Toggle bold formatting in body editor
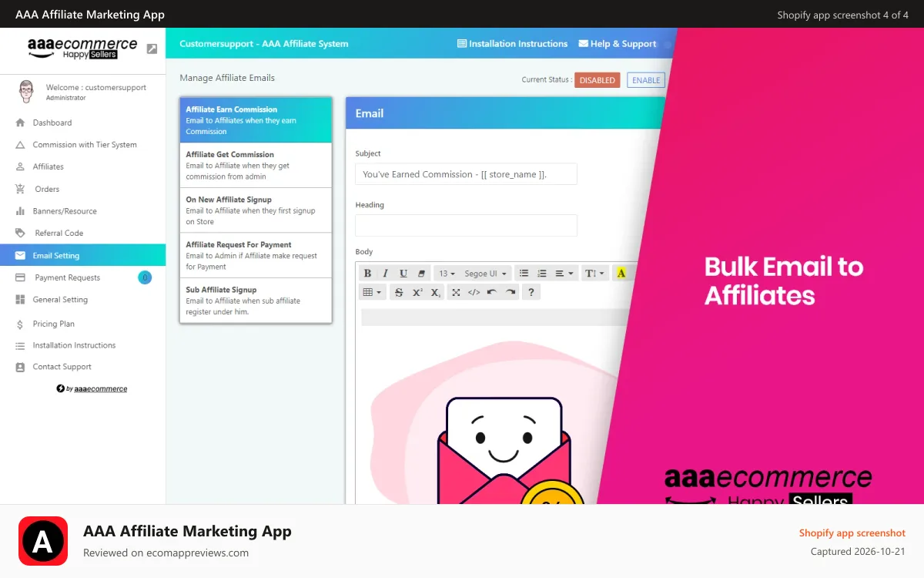The image size is (924, 578). [x=367, y=274]
